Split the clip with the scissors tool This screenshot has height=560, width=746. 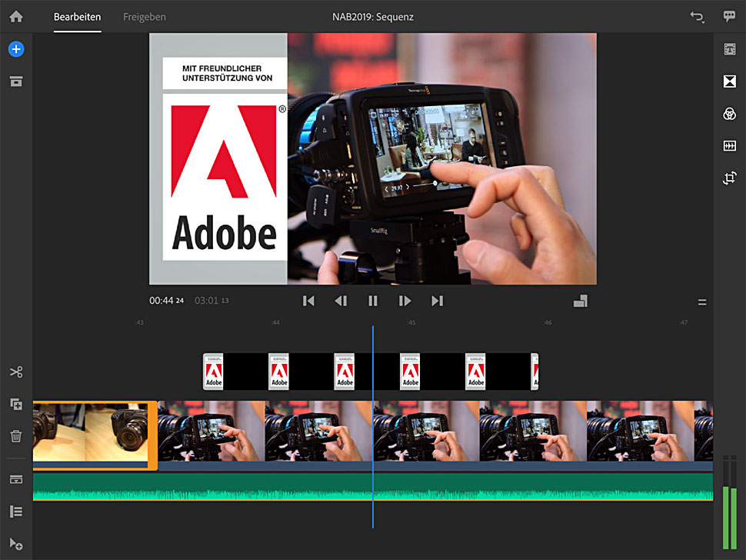tap(16, 372)
